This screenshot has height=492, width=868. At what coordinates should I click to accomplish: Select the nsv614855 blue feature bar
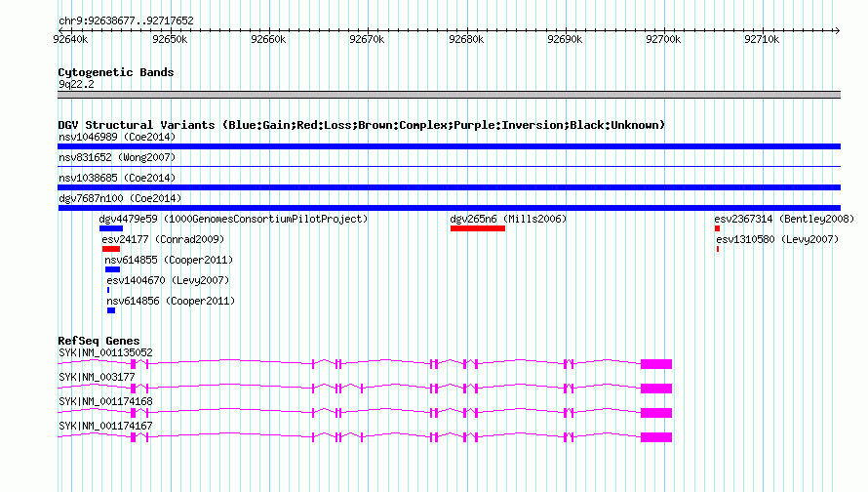[x=112, y=269]
